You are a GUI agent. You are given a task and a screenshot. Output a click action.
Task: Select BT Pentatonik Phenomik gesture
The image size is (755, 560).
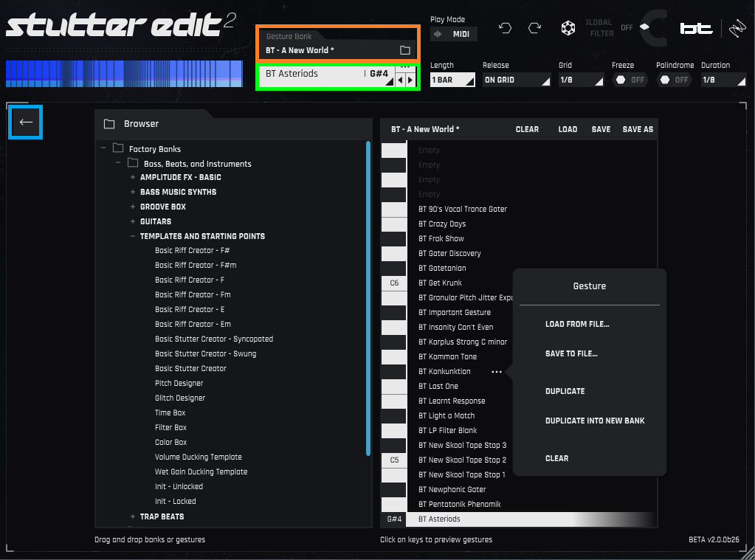[459, 504]
